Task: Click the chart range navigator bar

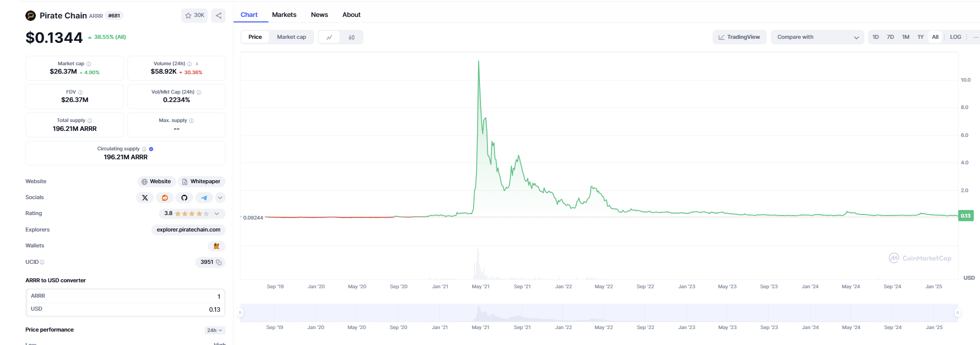Action: 599,313
